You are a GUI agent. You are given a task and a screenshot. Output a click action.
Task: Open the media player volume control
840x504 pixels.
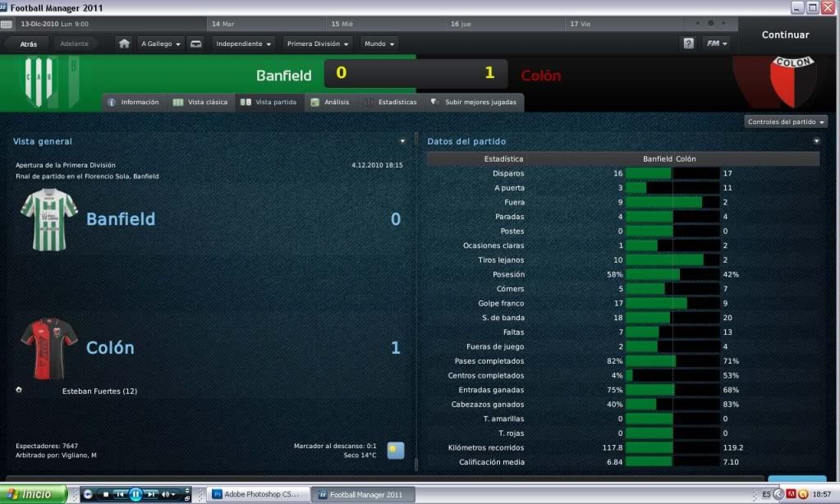click(168, 494)
